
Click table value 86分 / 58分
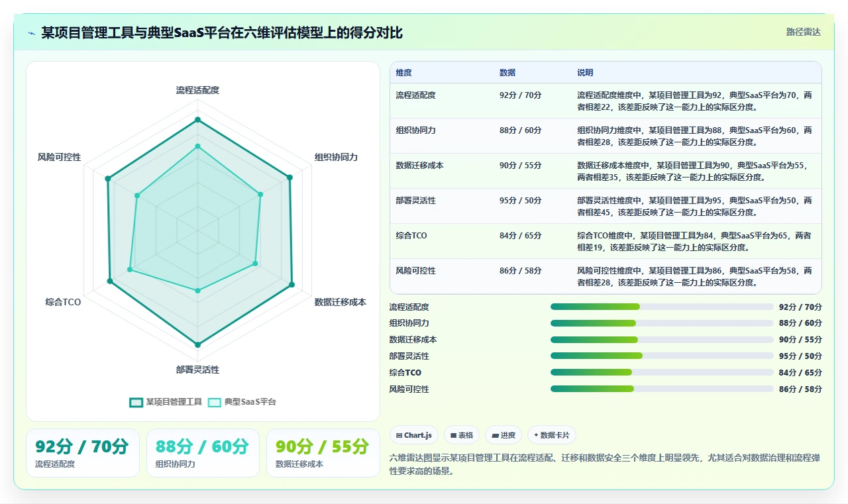pyautogui.click(x=521, y=271)
